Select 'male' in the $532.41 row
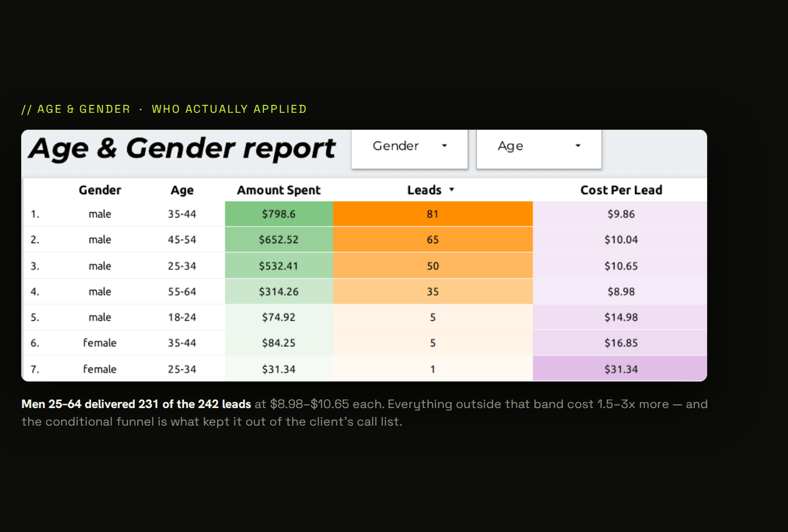The height and width of the screenshot is (532, 788). 100,265
